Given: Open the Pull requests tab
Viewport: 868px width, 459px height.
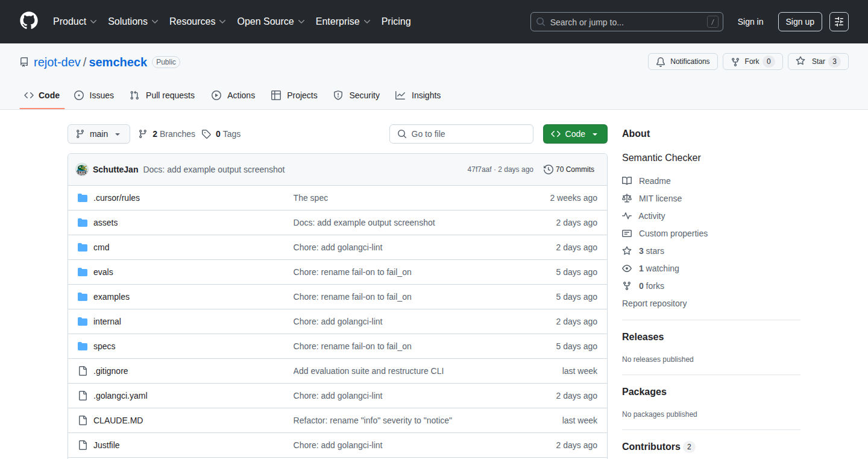Looking at the screenshot, I should (x=163, y=95).
